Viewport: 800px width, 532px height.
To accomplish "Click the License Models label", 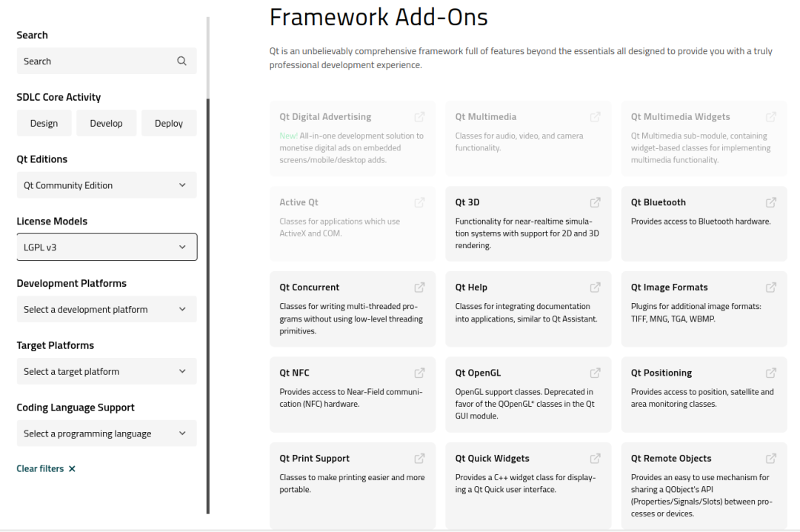I will pos(52,221).
